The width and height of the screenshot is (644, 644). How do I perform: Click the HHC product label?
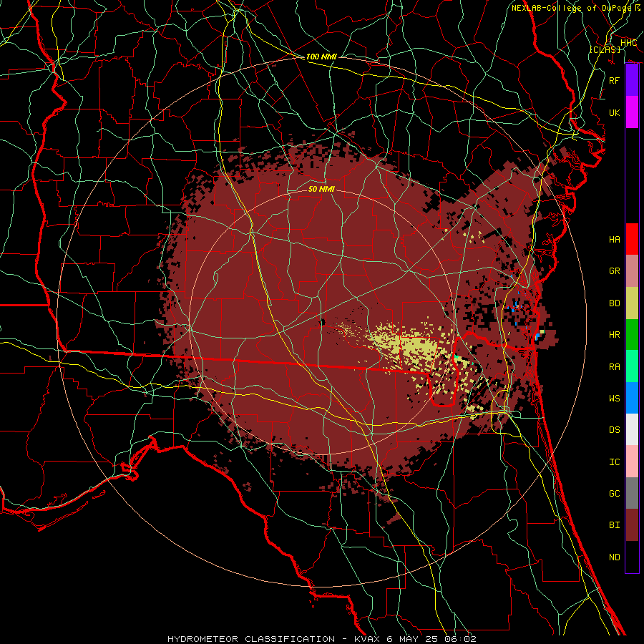pos(628,43)
